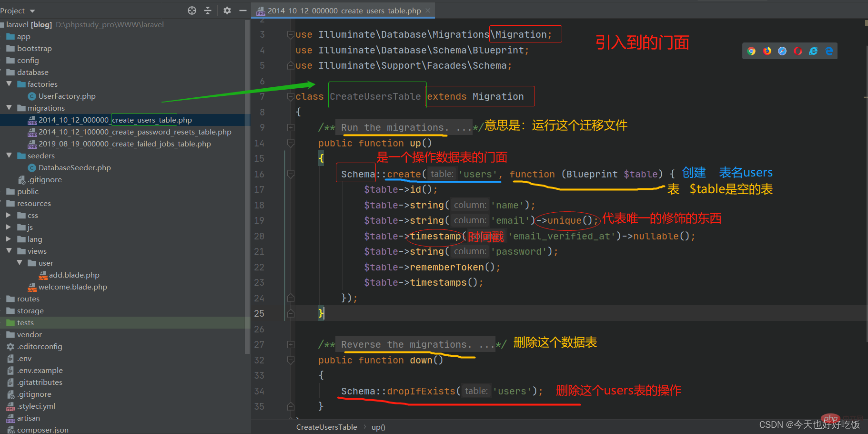The image size is (868, 434).
Task: Preview the file in Opera browser
Action: coord(798,51)
